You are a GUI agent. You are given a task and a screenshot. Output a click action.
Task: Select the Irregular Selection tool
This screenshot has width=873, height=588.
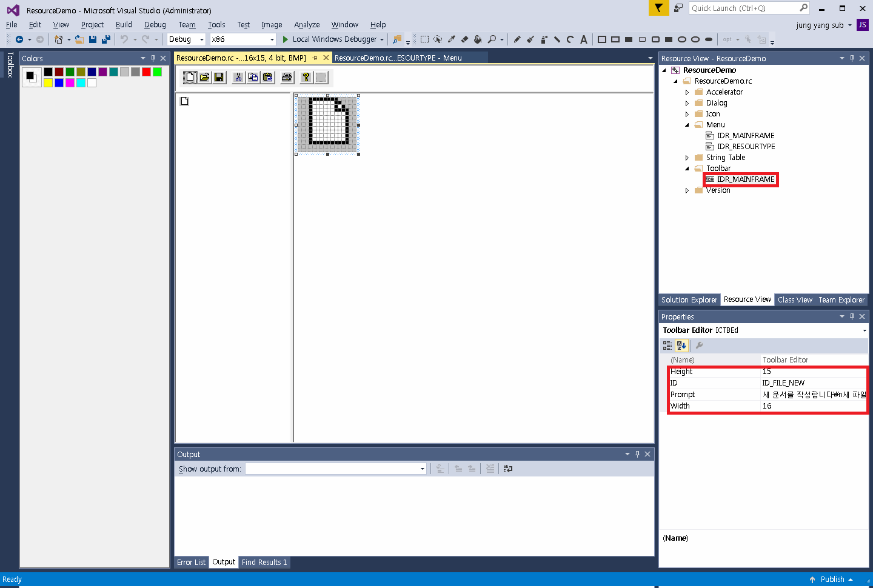438,39
